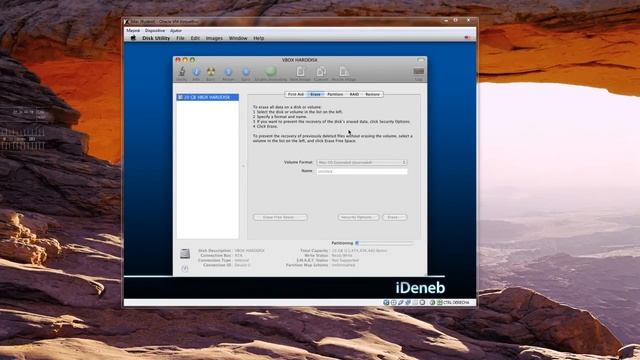This screenshot has width=640, height=360.
Task: Click the Enable Journaling toolbar icon
Action: [x=271, y=73]
